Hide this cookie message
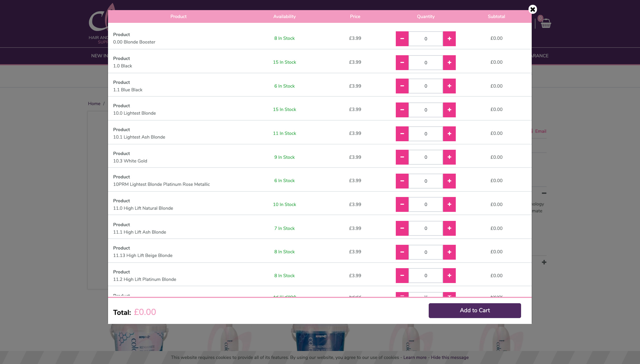The width and height of the screenshot is (640, 364). point(449,357)
